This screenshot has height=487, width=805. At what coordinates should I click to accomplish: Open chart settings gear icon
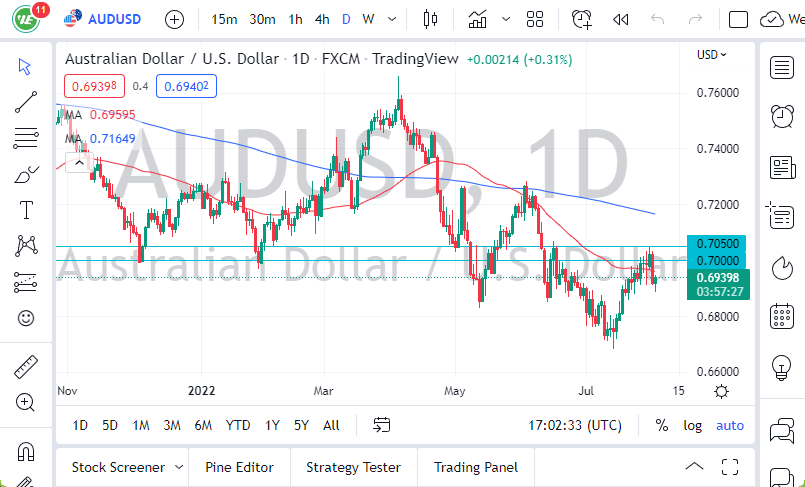722,391
